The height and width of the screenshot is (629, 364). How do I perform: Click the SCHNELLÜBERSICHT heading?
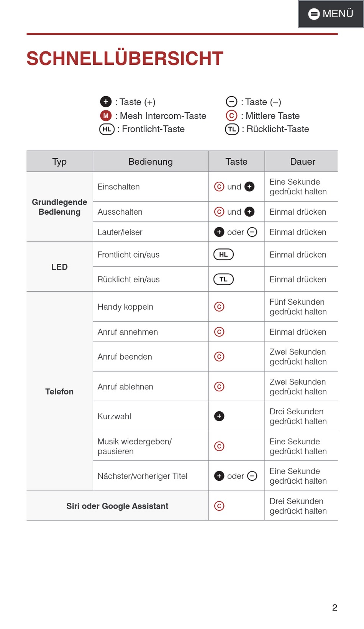pos(125,59)
